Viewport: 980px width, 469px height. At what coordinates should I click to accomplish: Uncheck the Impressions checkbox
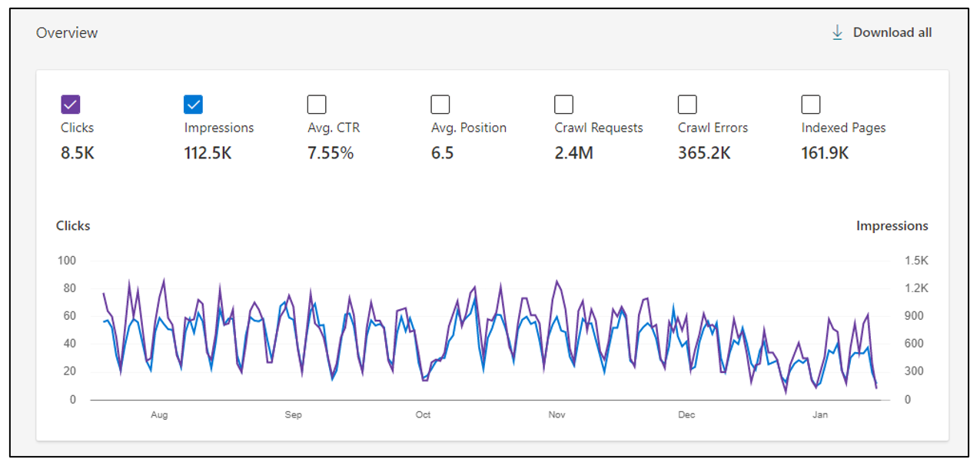[x=194, y=105]
